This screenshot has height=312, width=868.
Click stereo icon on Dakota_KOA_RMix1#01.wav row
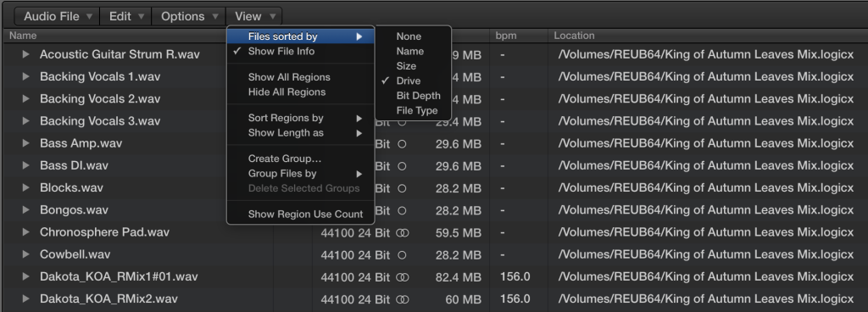click(403, 277)
